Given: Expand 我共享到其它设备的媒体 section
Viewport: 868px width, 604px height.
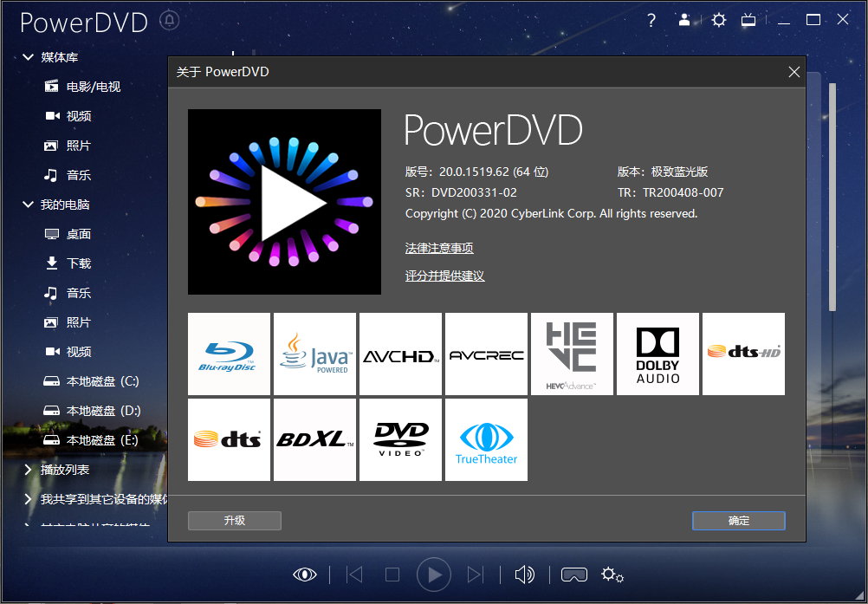Looking at the screenshot, I should [x=28, y=499].
